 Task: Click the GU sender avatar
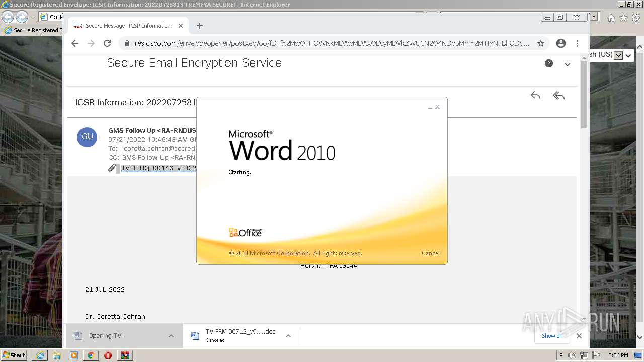(87, 137)
